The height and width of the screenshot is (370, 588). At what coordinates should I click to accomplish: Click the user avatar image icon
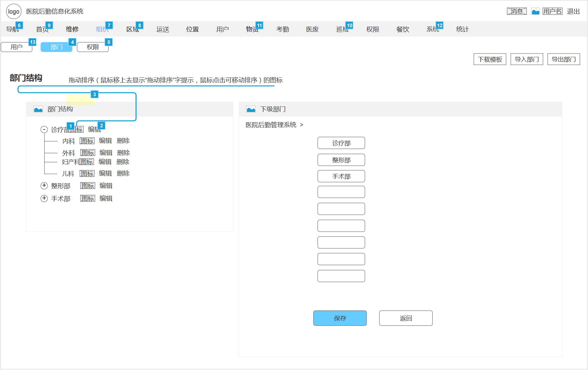click(535, 11)
